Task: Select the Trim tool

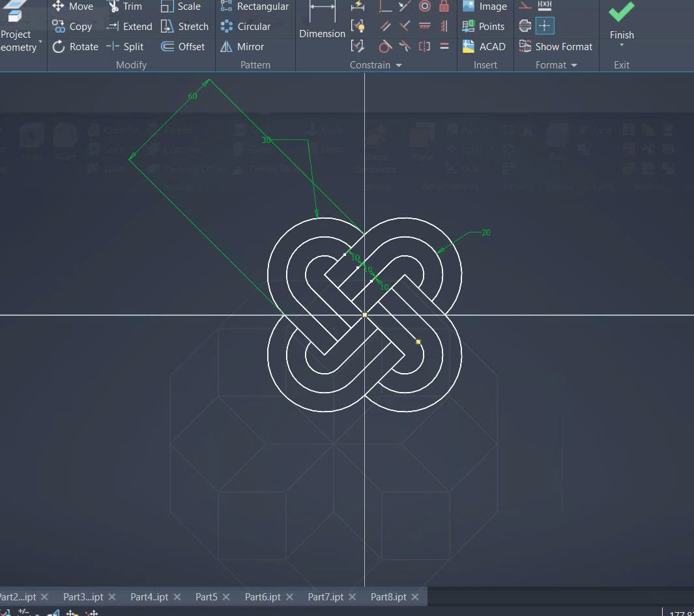Action: point(124,7)
